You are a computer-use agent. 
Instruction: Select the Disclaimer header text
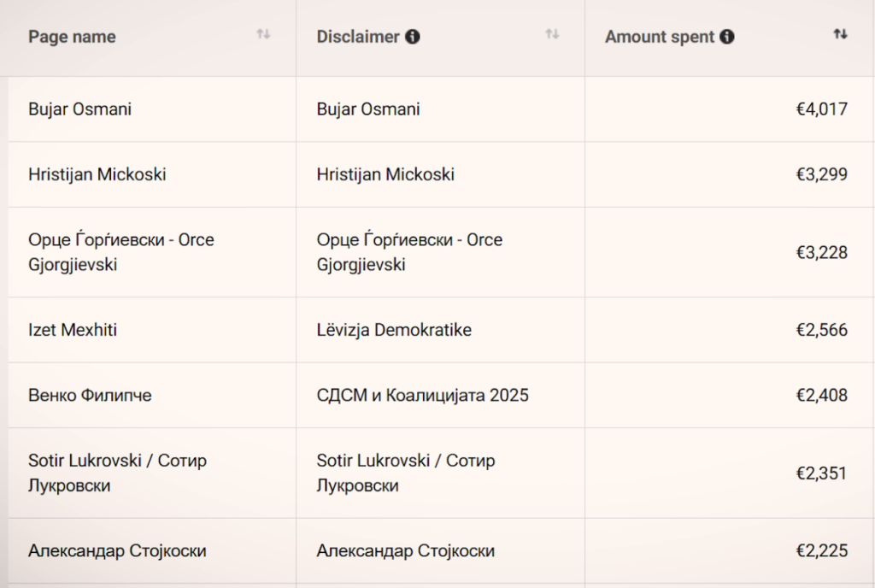[358, 37]
